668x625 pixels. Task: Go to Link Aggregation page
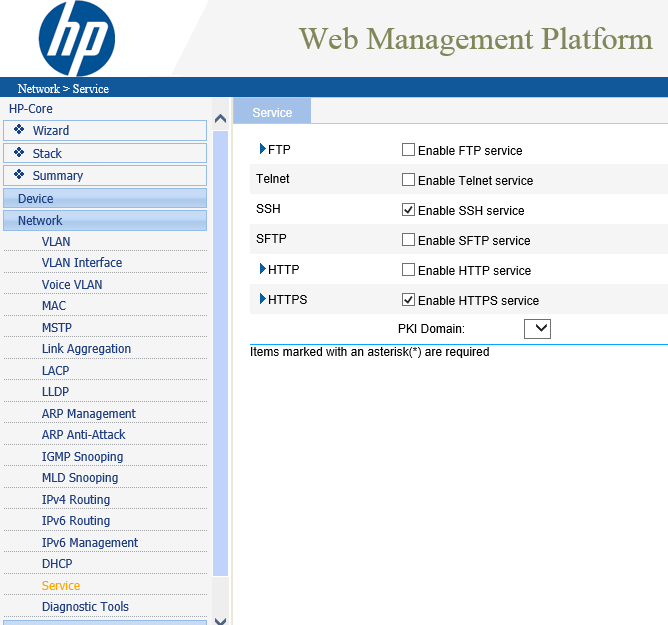click(86, 349)
